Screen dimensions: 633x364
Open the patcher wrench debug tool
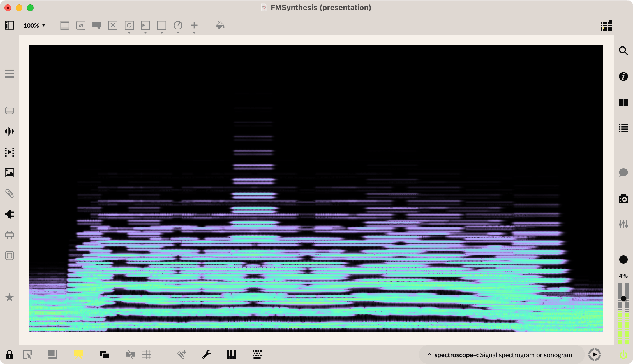tap(207, 354)
